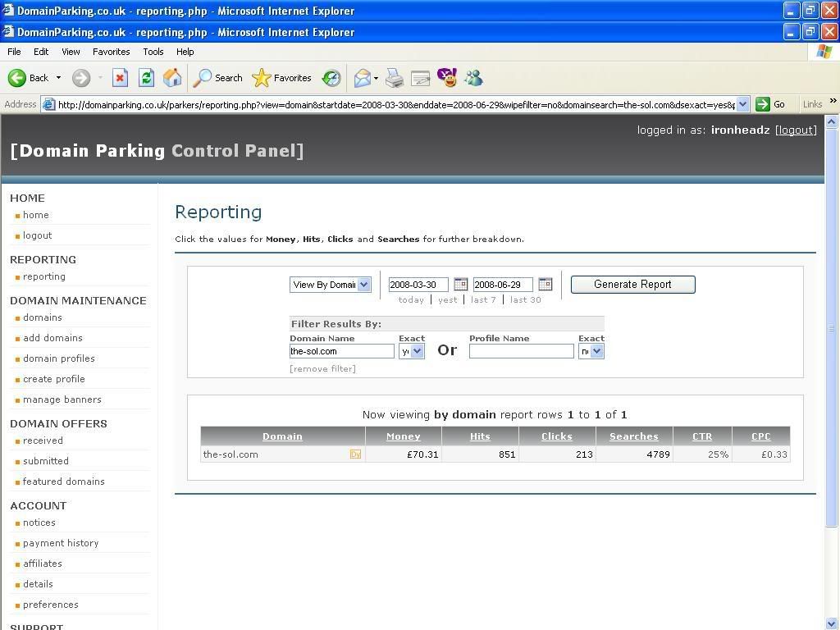Expand the View By Domain dropdown
840x630 pixels.
tap(363, 285)
